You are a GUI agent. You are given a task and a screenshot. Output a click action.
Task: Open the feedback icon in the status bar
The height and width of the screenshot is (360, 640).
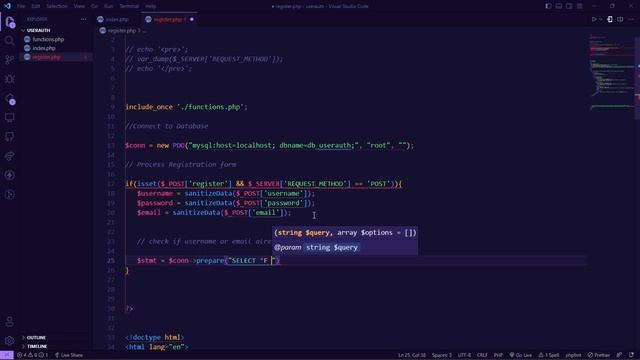[x=620, y=355]
